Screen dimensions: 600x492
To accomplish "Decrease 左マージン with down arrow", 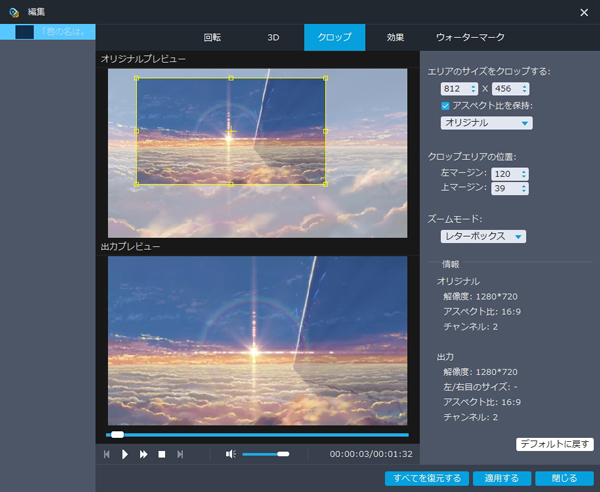I will (x=524, y=177).
